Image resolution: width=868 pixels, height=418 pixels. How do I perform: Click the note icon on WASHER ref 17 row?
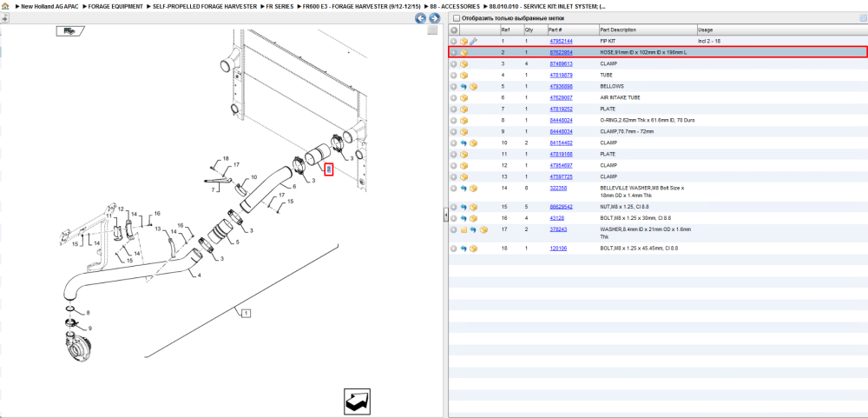pyautogui.click(x=464, y=229)
